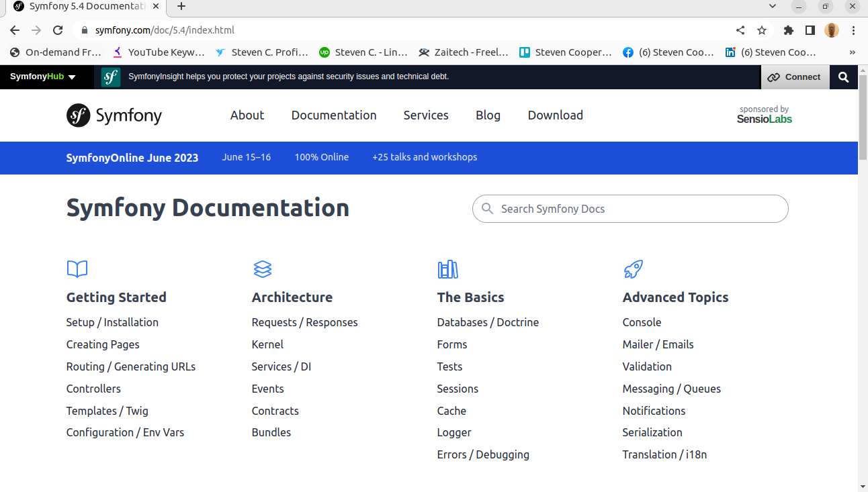The height and width of the screenshot is (492, 868).
Task: Open Routing / Generating URLs
Action: coord(131,366)
